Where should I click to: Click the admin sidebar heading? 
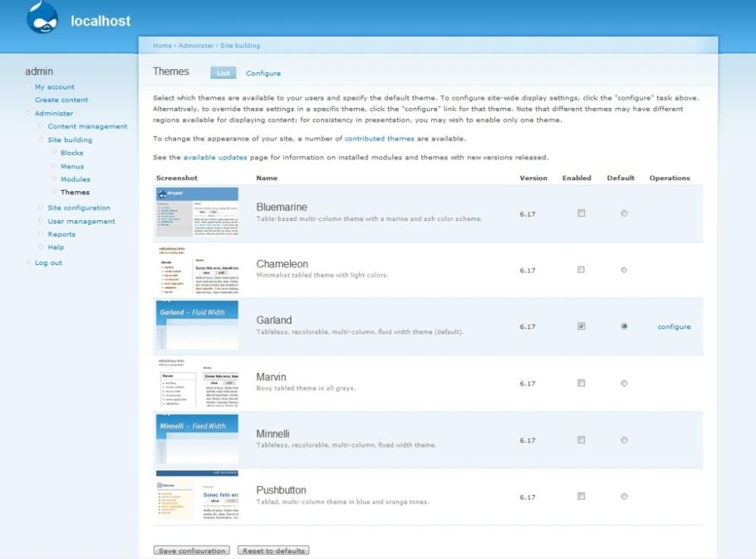click(x=39, y=71)
